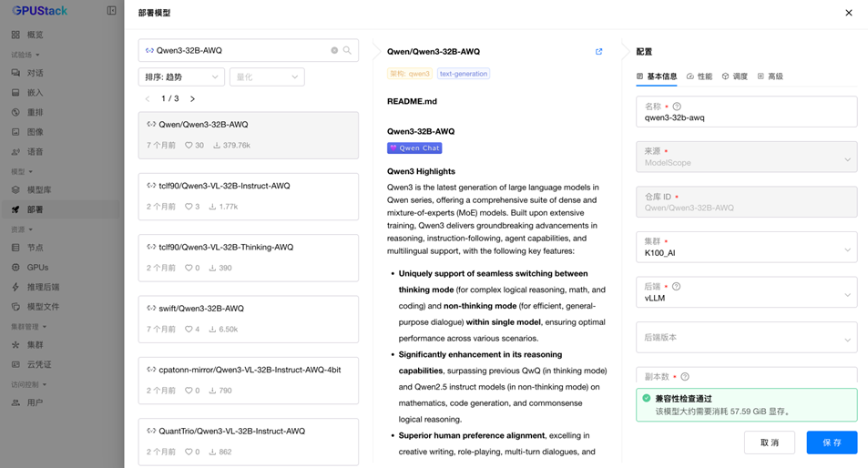868x468 pixels.
Task: Click the green compatibility check icon
Action: click(647, 398)
